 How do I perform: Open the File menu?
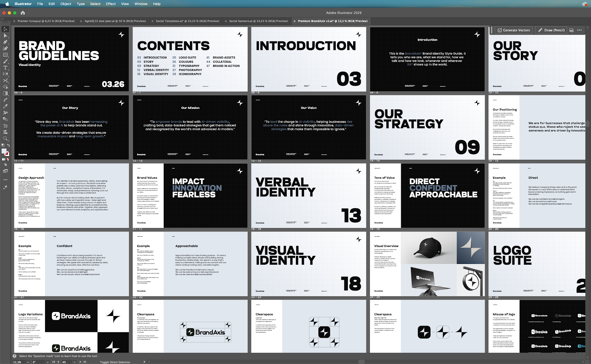point(40,4)
